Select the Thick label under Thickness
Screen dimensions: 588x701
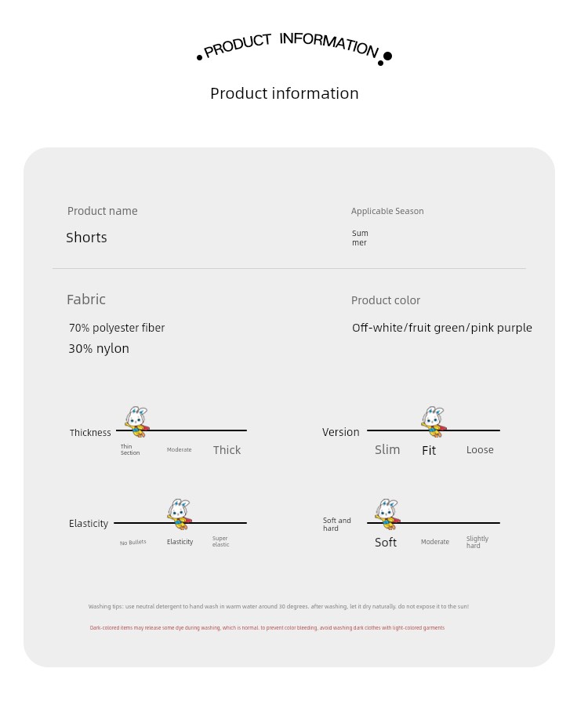tap(227, 450)
